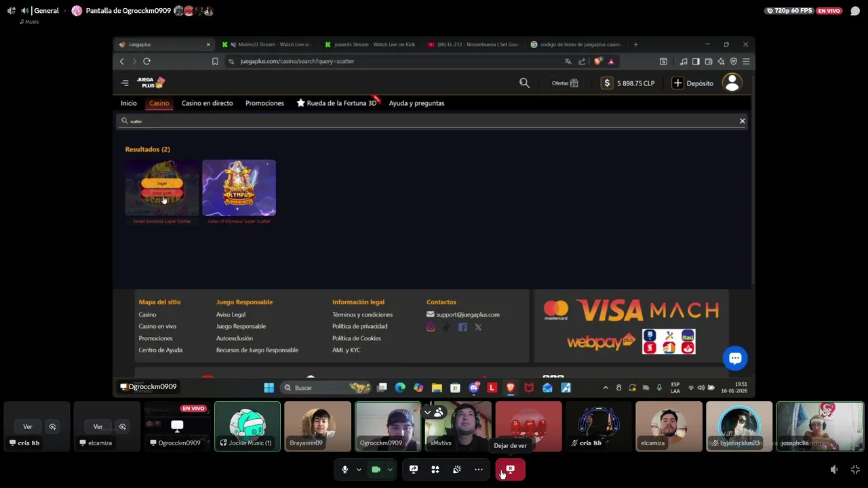Open Gates of Olympus Super Scatter thumbnail
Screen dimensions: 868x488
pos(239,188)
